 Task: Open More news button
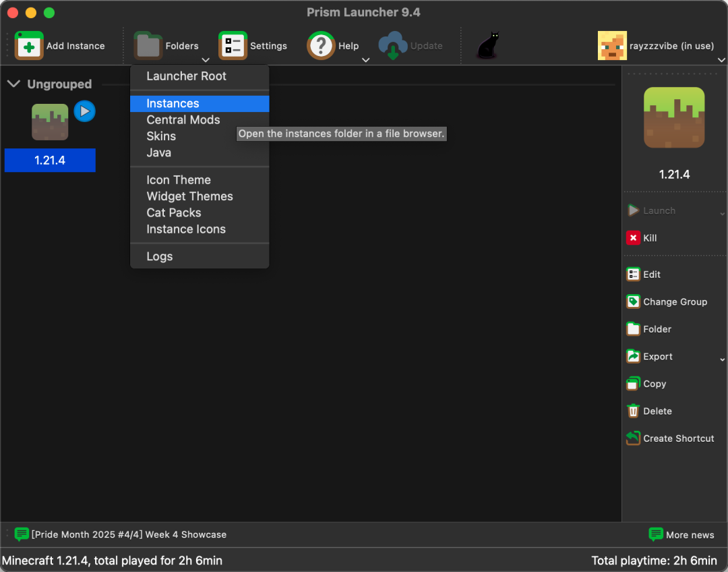(x=681, y=535)
